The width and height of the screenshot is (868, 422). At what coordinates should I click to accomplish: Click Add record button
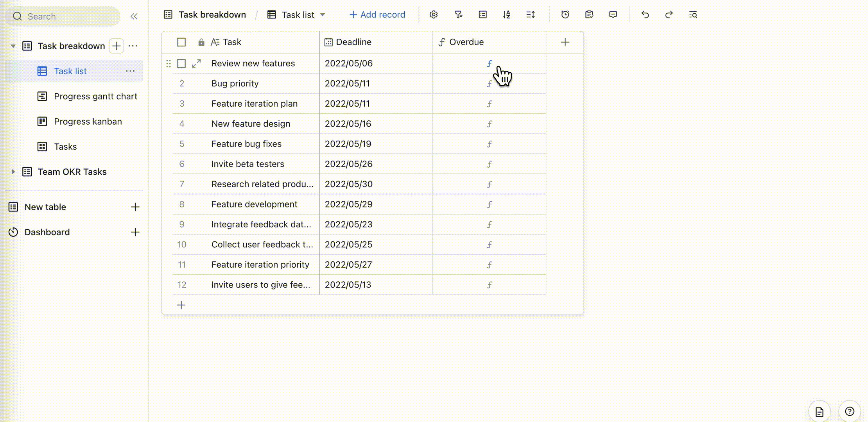tap(378, 14)
